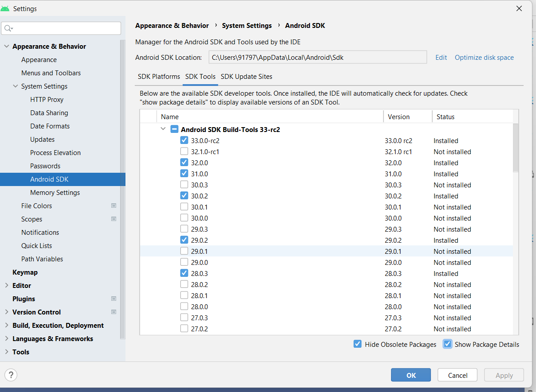
Task: Open the Appearance settings page
Action: [39, 59]
